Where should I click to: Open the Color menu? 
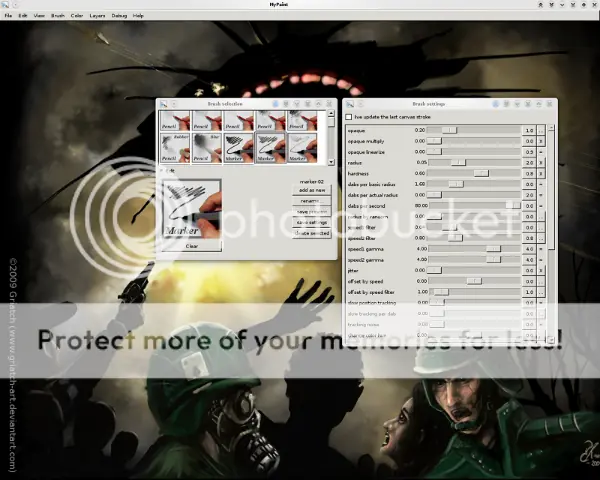(77, 16)
